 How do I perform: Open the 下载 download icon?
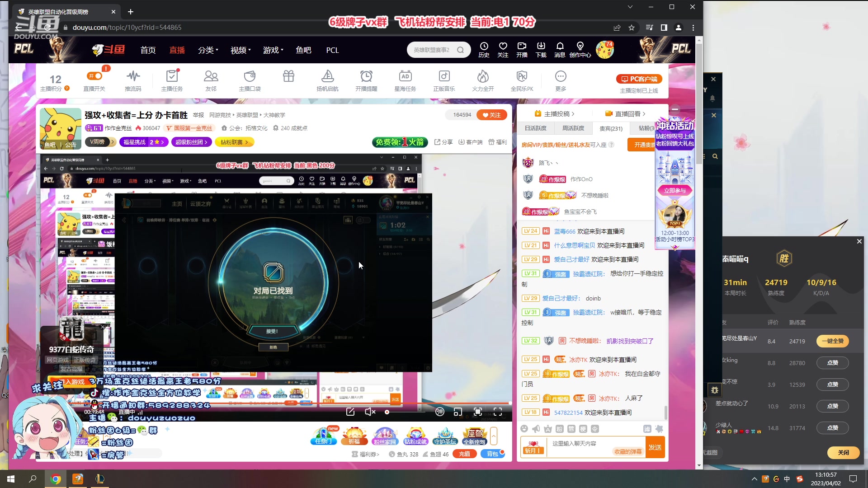[541, 50]
